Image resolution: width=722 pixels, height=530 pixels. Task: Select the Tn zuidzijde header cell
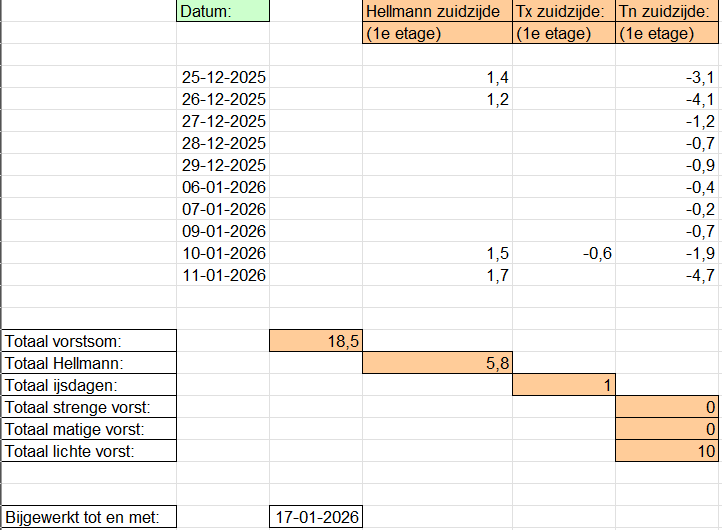[667, 11]
